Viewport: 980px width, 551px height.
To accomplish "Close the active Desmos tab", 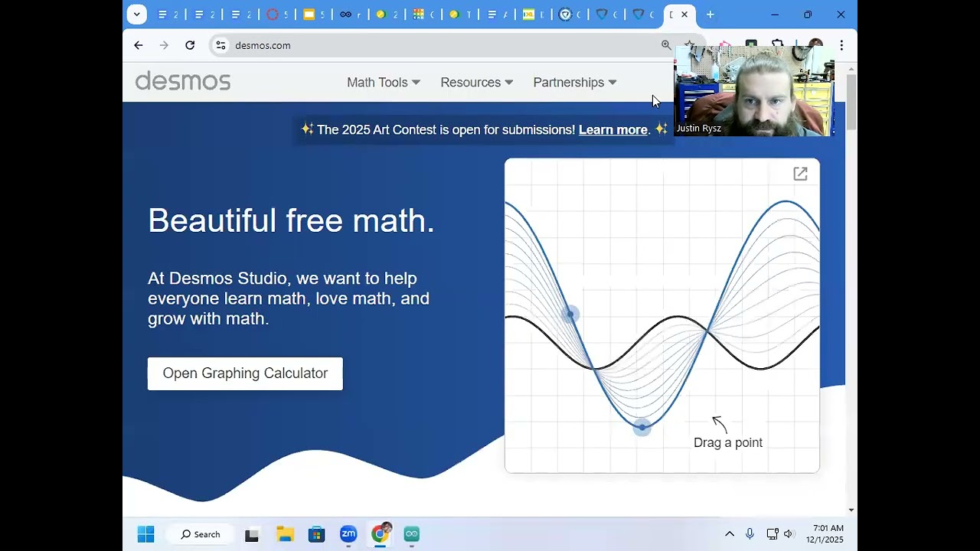I will coord(684,15).
